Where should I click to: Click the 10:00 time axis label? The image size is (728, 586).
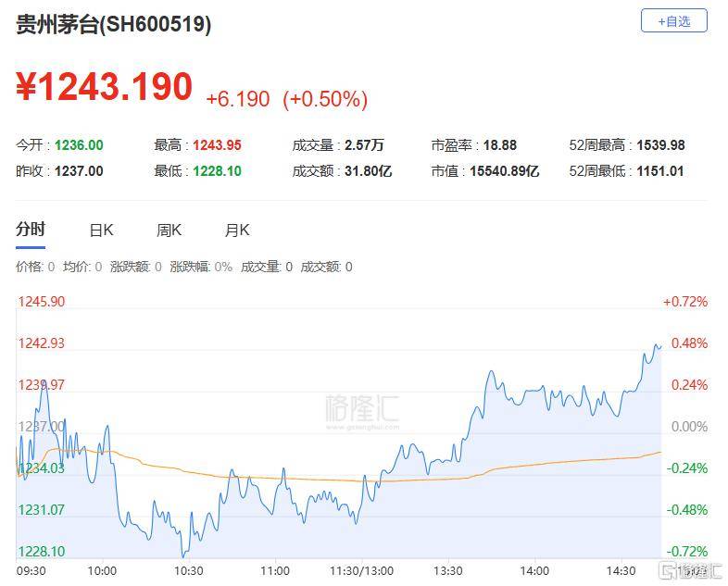point(102,570)
